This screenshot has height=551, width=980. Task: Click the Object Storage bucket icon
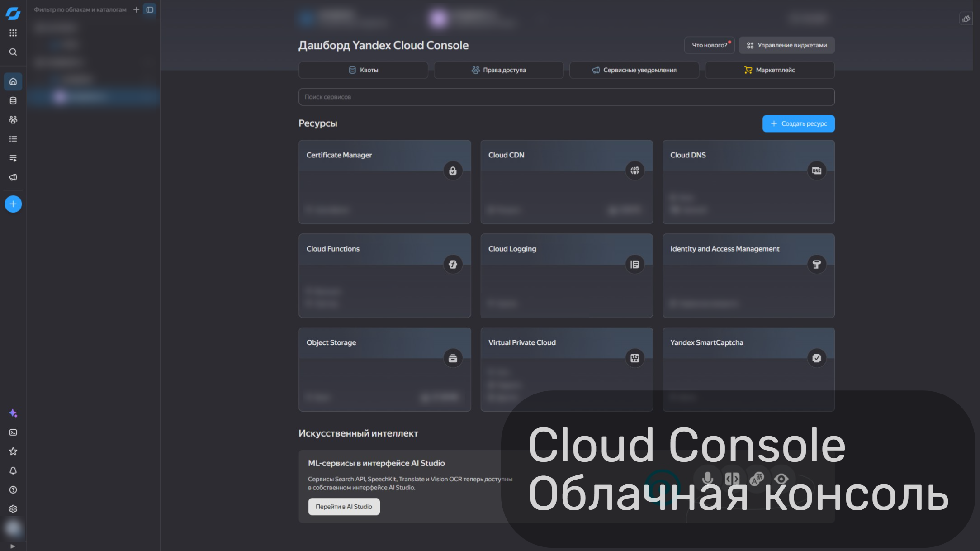pyautogui.click(x=453, y=358)
